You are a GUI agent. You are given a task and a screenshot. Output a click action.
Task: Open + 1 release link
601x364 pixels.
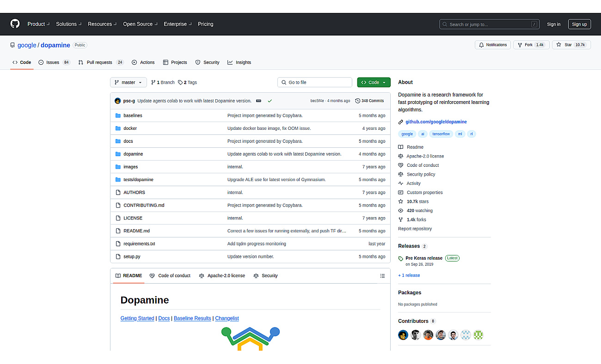coord(409,275)
